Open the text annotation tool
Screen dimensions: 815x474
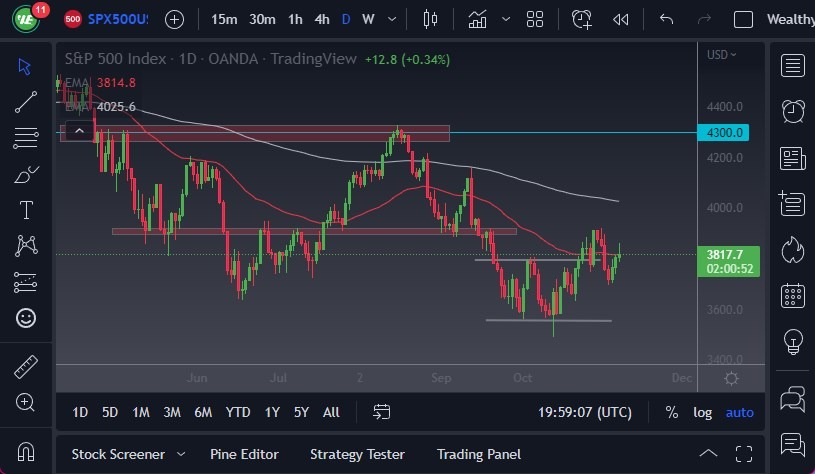point(26,210)
